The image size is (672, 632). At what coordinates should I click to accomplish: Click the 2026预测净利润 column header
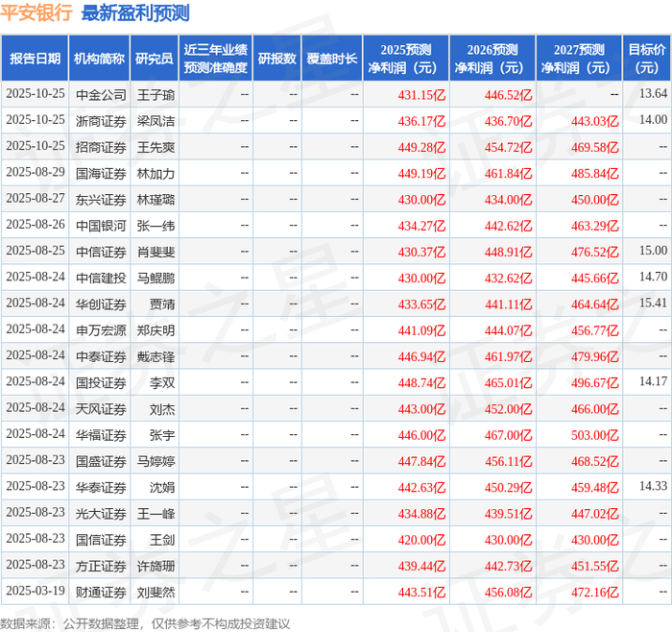pos(492,59)
